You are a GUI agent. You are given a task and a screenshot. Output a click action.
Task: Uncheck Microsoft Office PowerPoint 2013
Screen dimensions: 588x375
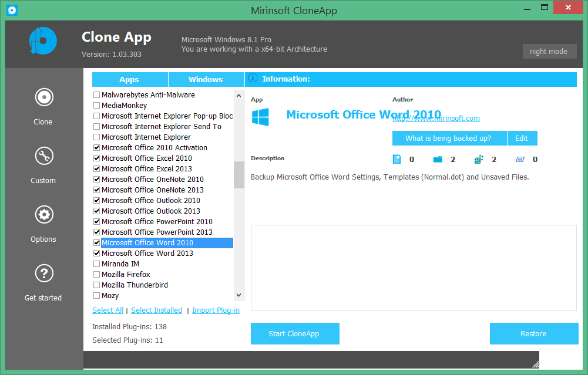coord(96,232)
